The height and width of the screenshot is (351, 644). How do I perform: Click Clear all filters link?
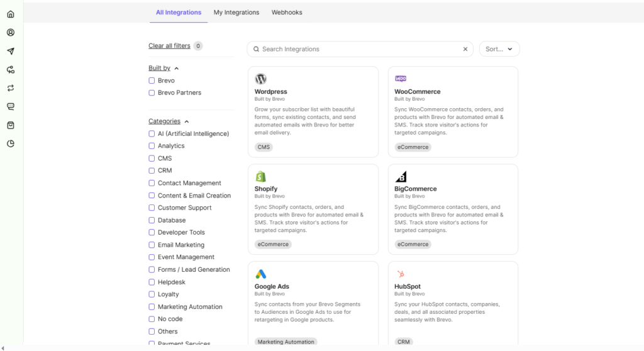click(169, 46)
